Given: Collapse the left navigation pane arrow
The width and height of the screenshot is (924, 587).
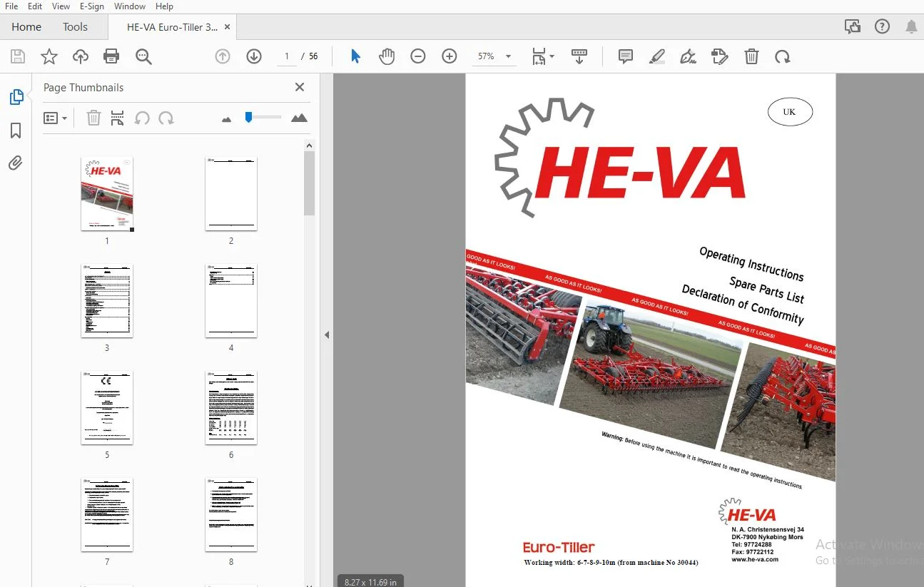Looking at the screenshot, I should coord(327,335).
